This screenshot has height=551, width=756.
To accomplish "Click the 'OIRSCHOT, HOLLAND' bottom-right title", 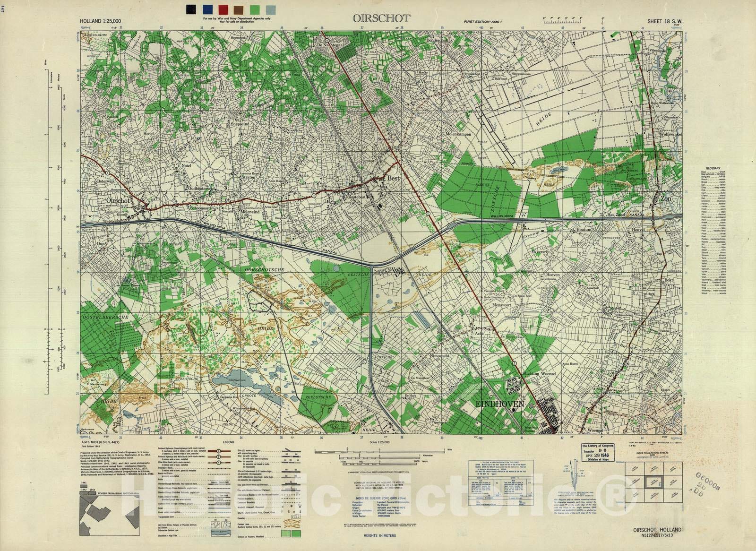I will pyautogui.click(x=658, y=530).
